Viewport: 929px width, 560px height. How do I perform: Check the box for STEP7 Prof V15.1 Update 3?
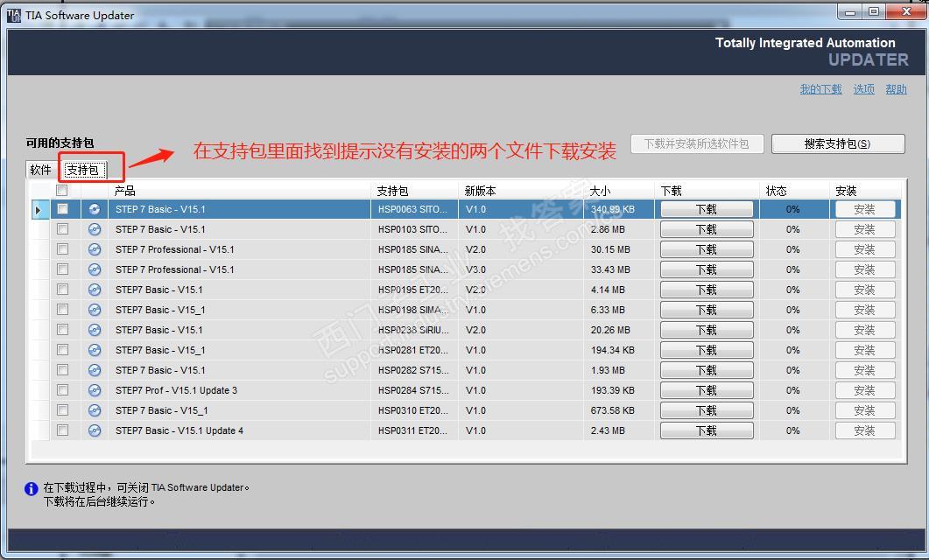(62, 389)
